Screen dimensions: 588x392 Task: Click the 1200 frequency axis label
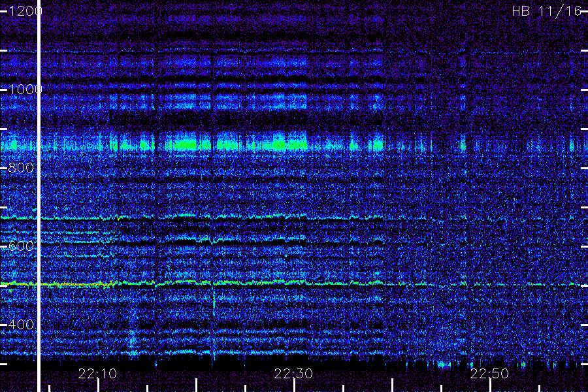click(25, 11)
